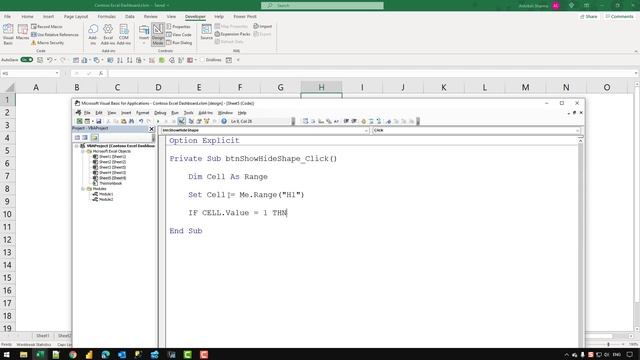Viewport: 640px width, 360px height.
Task: Switch to the Power Pivot tab
Action: point(245,16)
